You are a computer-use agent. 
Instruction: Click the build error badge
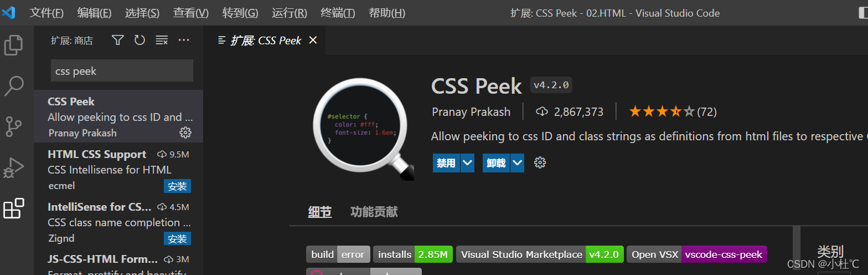338,254
